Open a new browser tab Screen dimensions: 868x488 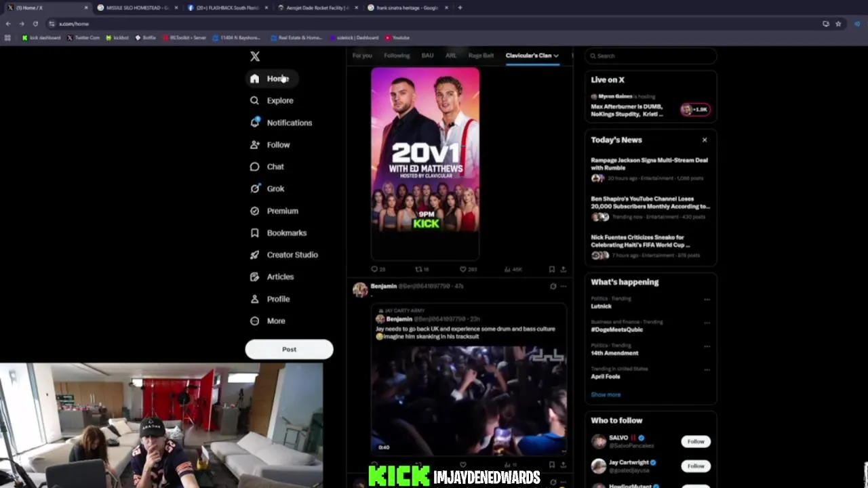(460, 7)
